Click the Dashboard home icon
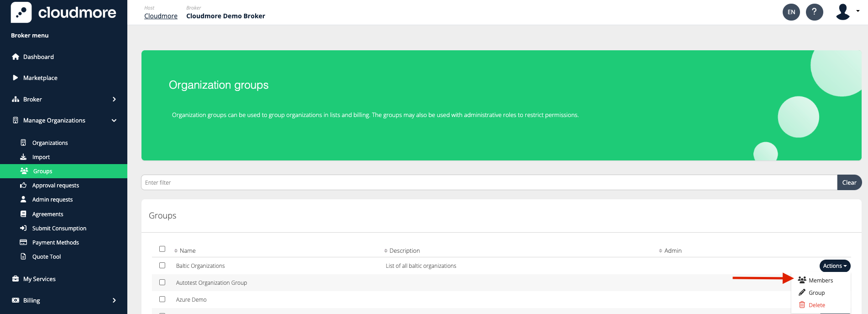Image resolution: width=868 pixels, height=314 pixels. pos(16,57)
